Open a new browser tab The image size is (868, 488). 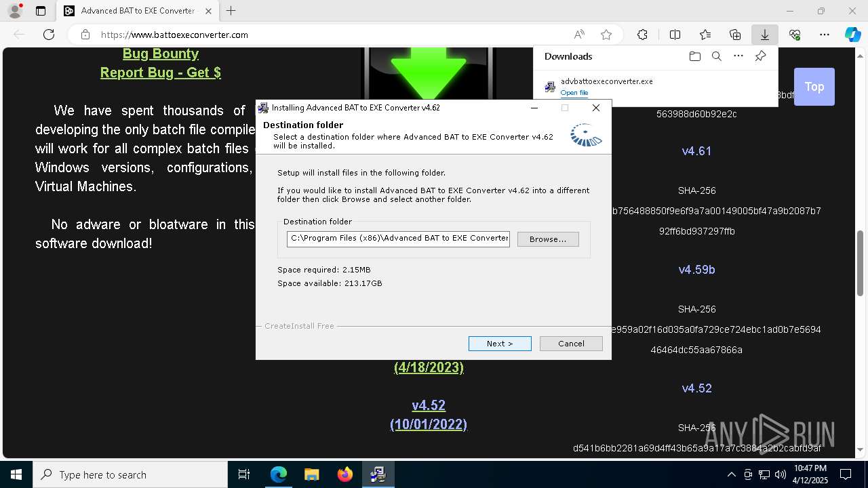(231, 11)
